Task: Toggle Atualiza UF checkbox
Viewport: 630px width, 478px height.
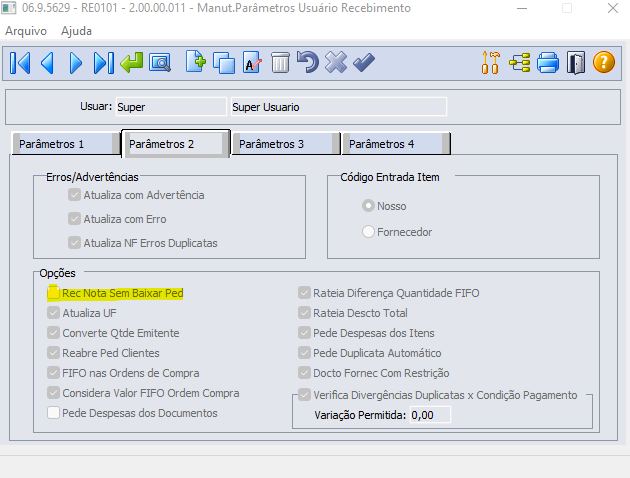Action: [53, 313]
